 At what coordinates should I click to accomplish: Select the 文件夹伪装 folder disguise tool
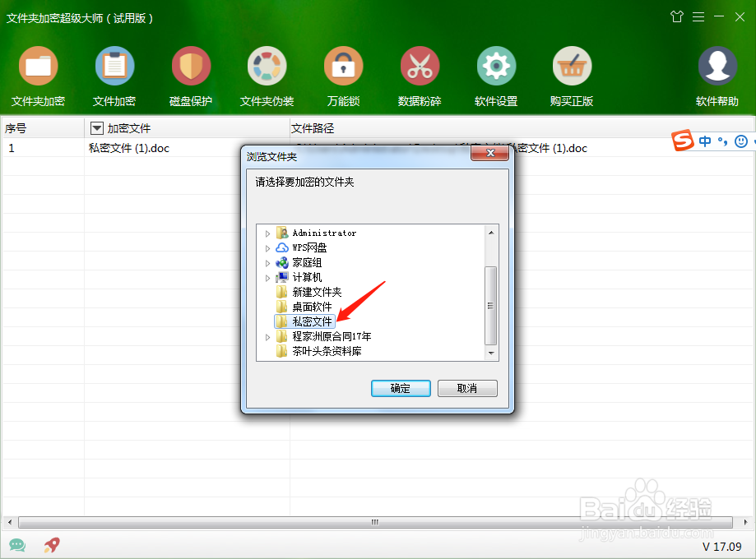(267, 76)
